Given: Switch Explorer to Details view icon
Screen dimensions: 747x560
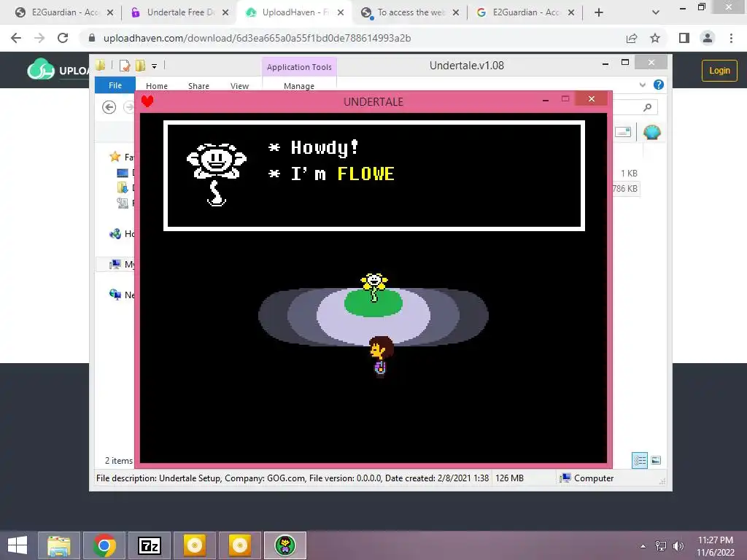Looking at the screenshot, I should tap(640, 461).
